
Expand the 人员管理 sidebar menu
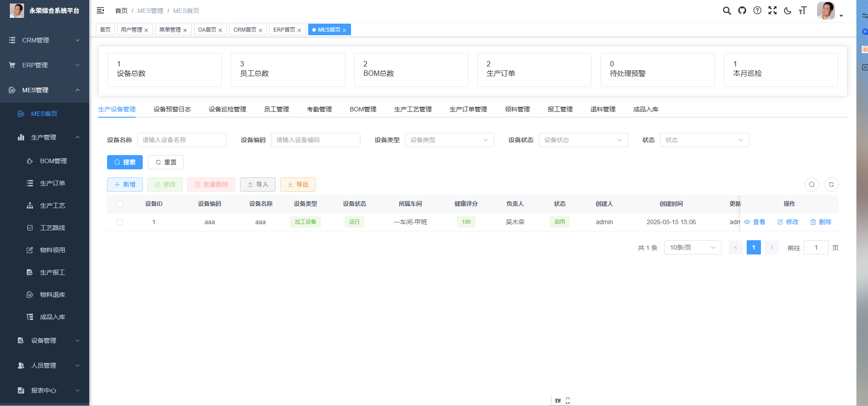tap(45, 365)
